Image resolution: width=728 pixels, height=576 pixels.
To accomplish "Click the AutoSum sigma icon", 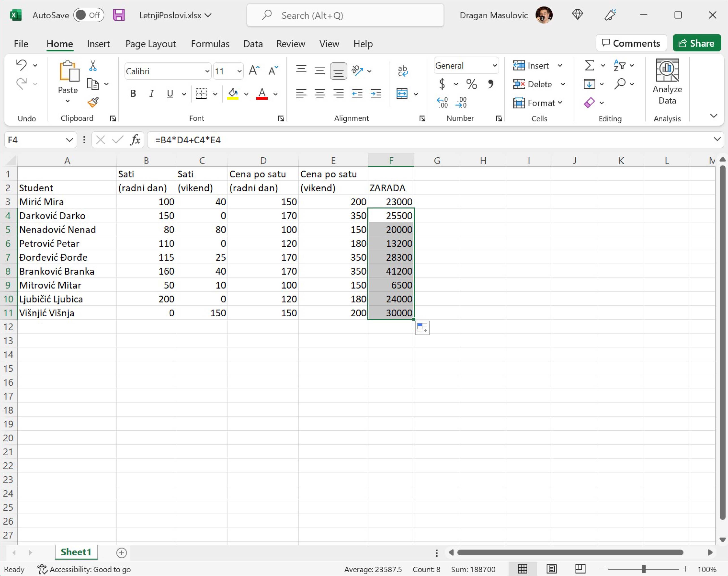I will (x=589, y=65).
